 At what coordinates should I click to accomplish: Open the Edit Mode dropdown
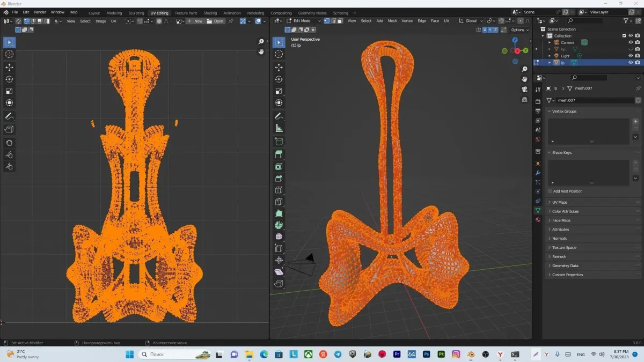click(x=304, y=21)
